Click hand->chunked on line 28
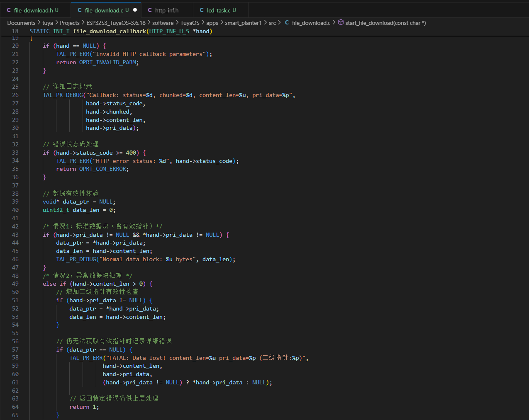Image resolution: width=529 pixels, height=420 pixels. (108, 112)
